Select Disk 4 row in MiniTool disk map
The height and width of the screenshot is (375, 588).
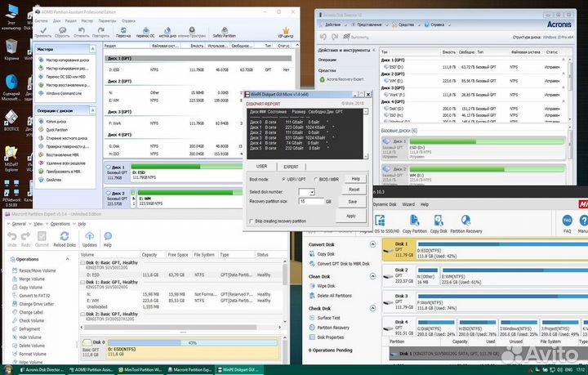click(x=485, y=327)
